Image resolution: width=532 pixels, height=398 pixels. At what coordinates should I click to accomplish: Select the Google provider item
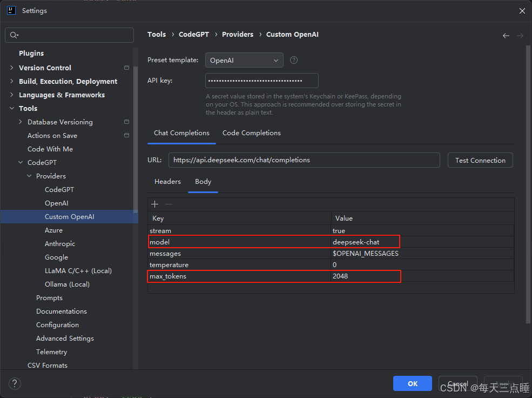(x=56, y=257)
